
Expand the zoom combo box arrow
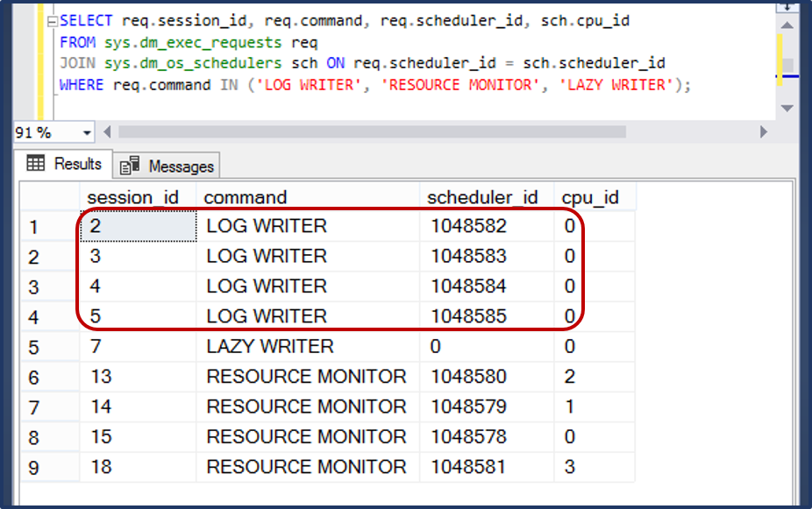pos(88,132)
